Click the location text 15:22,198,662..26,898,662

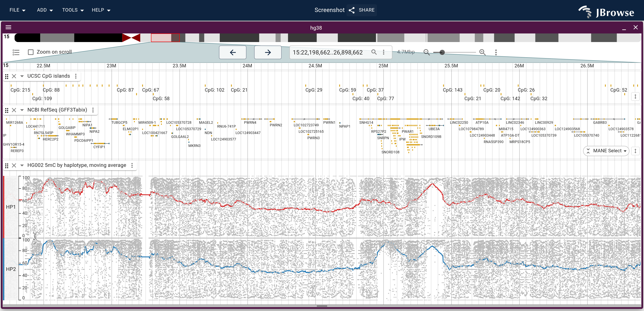[328, 53]
